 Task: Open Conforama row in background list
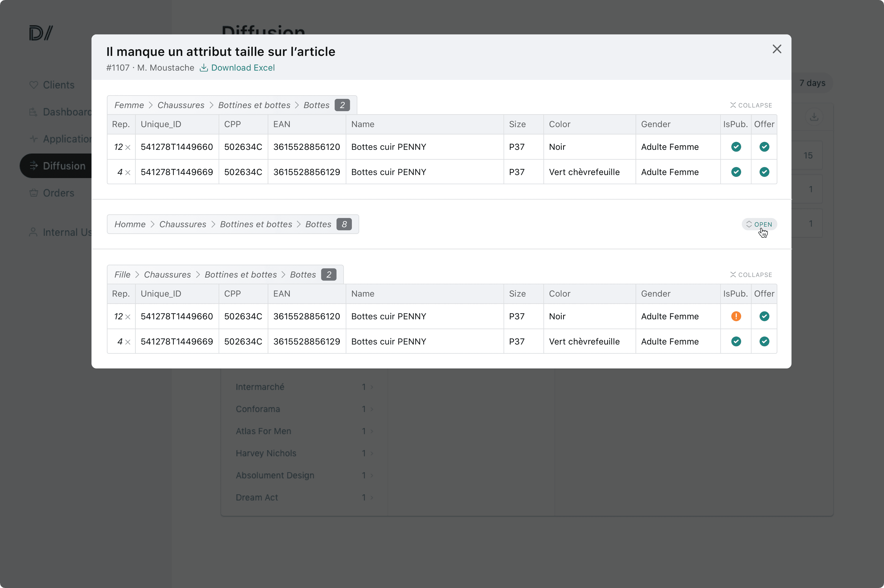[305, 409]
